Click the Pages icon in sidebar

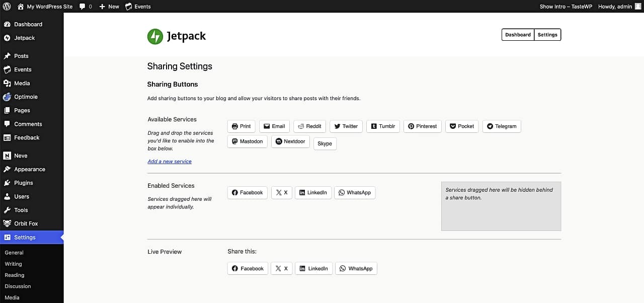click(7, 110)
